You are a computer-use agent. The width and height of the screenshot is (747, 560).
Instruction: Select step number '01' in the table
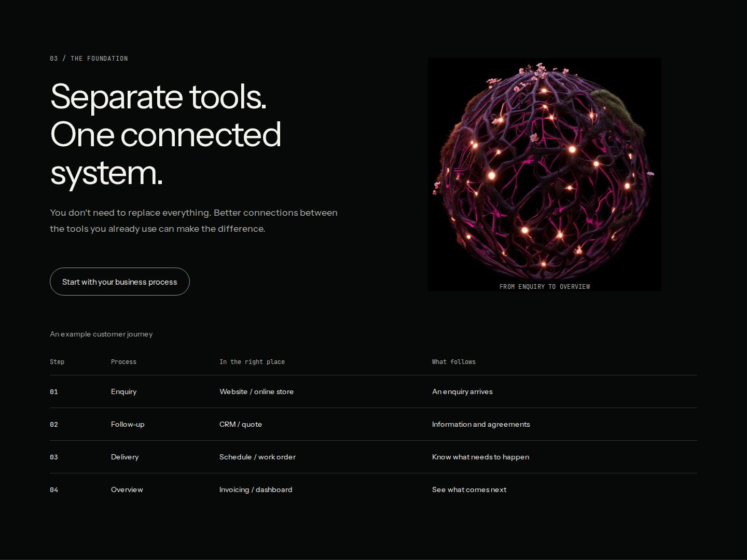pyautogui.click(x=54, y=392)
